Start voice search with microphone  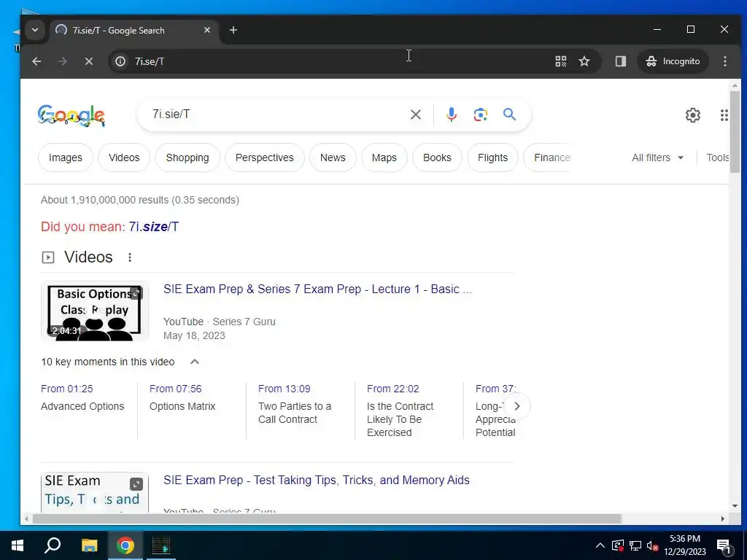(451, 114)
